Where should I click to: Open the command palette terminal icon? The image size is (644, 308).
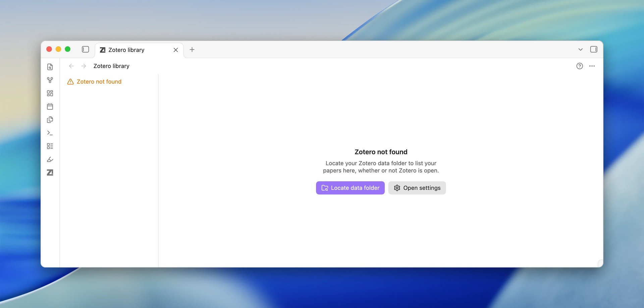50,133
